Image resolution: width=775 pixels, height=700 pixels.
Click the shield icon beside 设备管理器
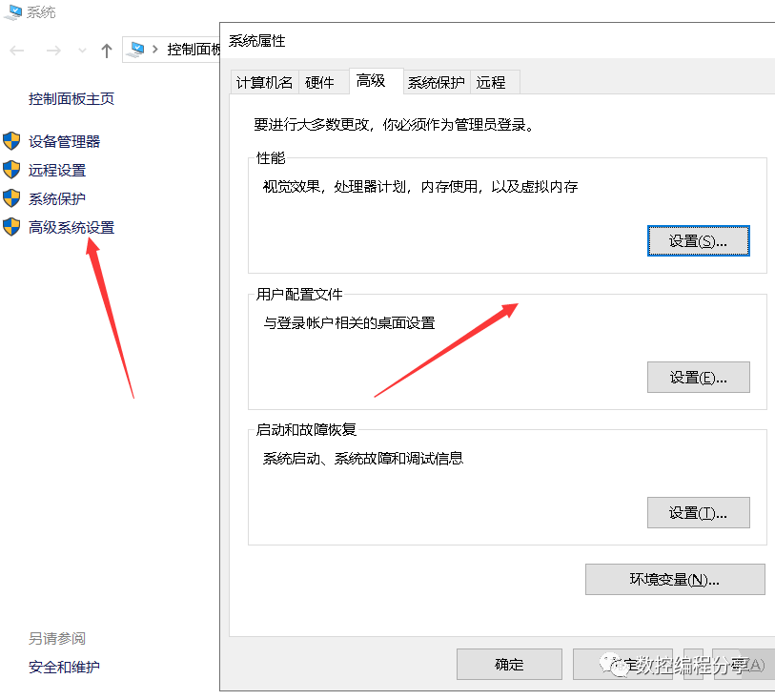pos(11,140)
